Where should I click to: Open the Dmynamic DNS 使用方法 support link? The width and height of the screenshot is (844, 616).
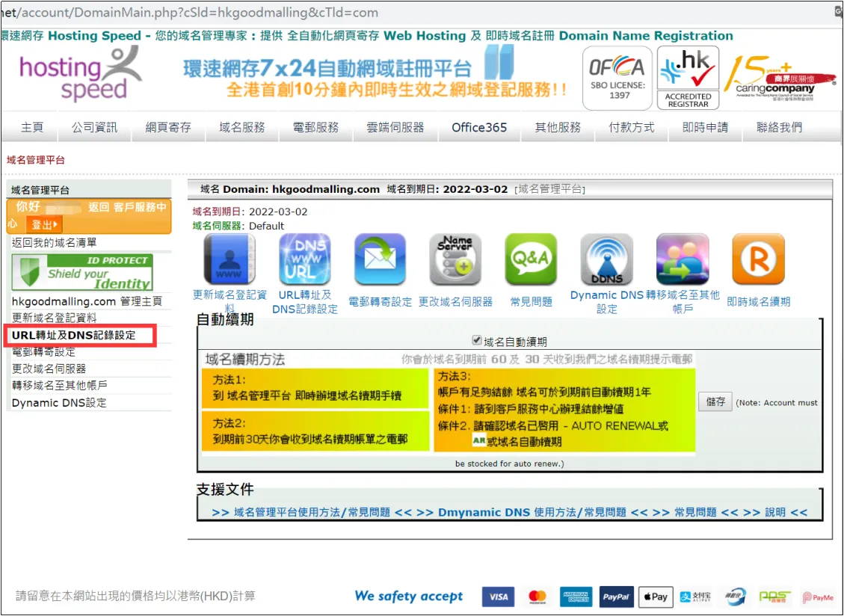532,512
